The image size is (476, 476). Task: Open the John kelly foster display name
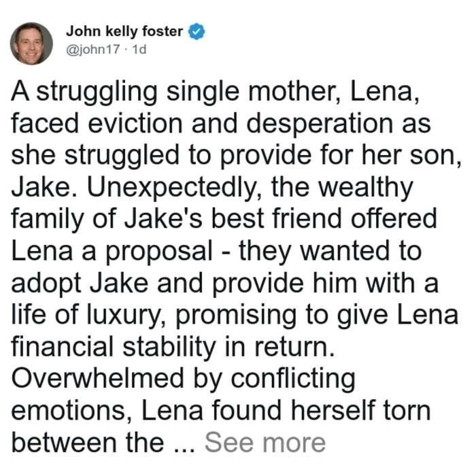click(124, 31)
